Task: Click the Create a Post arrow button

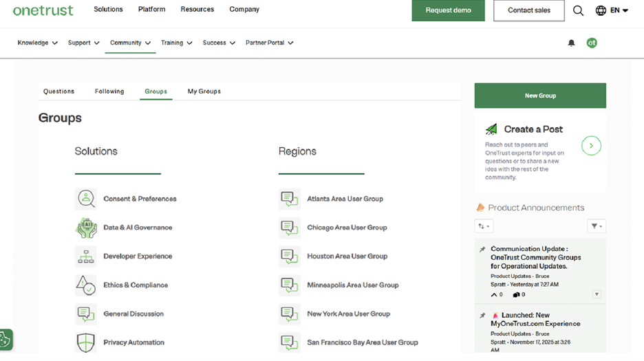Action: point(591,146)
